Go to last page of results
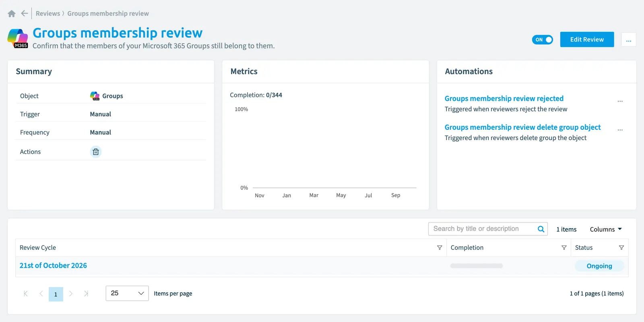 click(86, 294)
